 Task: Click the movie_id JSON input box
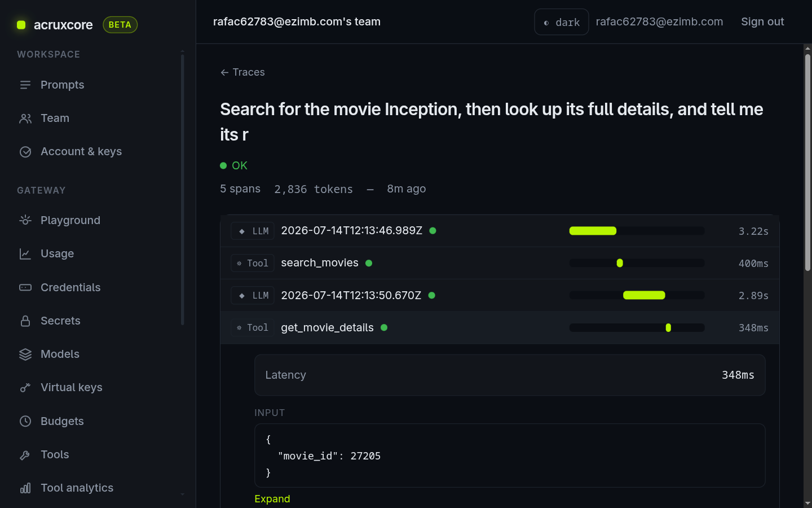click(510, 456)
